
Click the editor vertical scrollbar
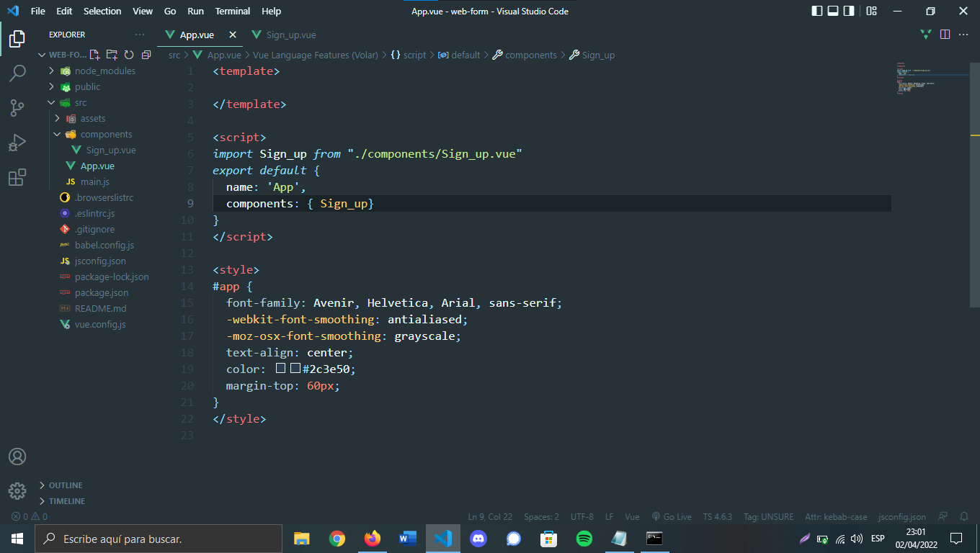tap(974, 184)
